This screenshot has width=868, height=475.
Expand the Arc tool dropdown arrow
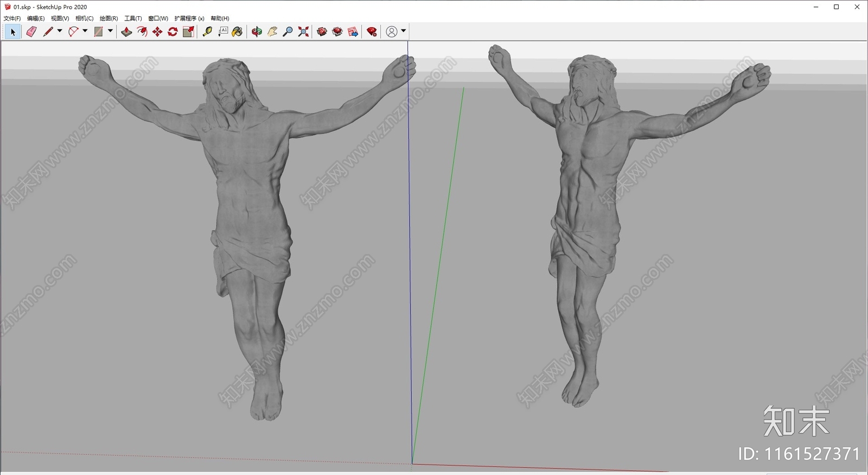85,31
